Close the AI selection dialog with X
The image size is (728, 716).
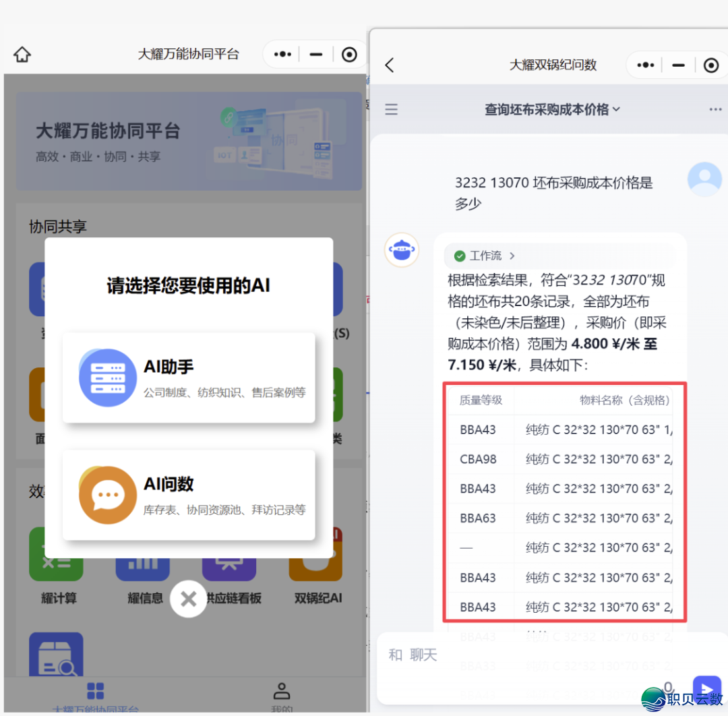[x=189, y=599]
